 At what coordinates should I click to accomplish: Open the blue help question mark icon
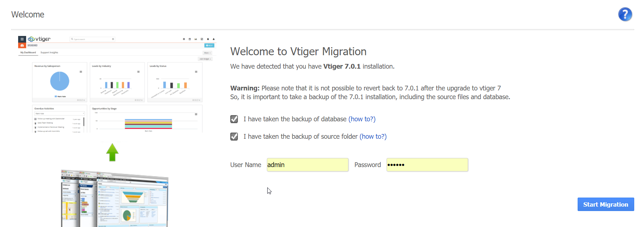coord(625,15)
